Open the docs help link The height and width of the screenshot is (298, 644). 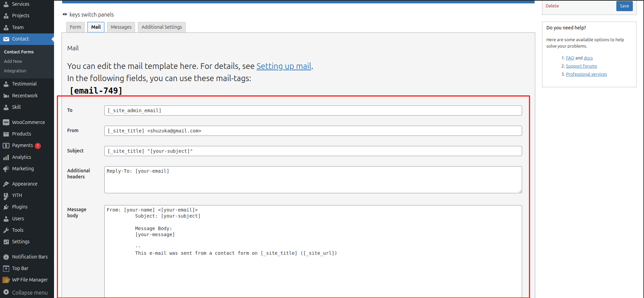pos(588,58)
